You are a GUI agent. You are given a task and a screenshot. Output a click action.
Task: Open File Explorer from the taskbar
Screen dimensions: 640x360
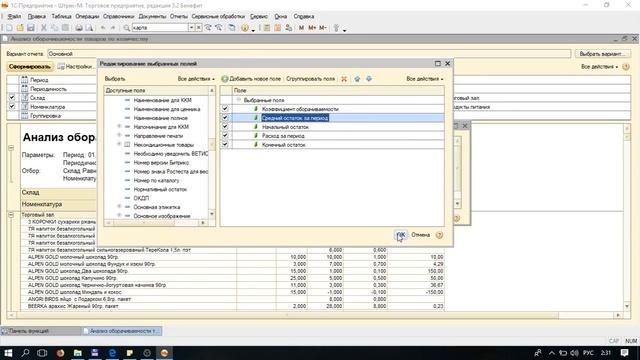click(78, 353)
